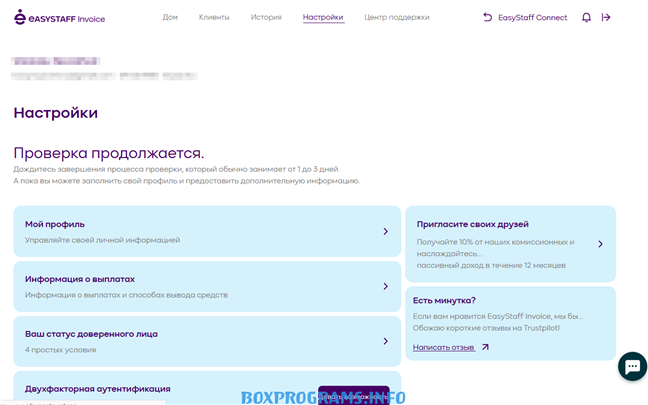This screenshot has height=405, width=648.
Task: Click the Написать отзыв link
Action: [443, 348]
